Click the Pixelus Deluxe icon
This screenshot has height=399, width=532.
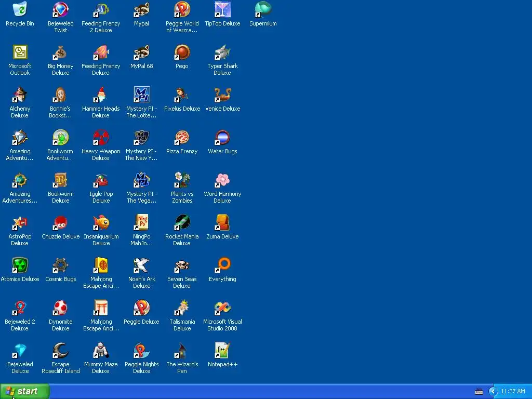[x=182, y=95]
